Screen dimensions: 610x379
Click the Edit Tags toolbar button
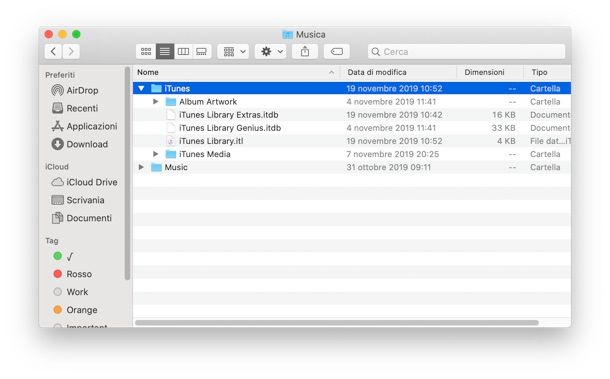pyautogui.click(x=337, y=51)
